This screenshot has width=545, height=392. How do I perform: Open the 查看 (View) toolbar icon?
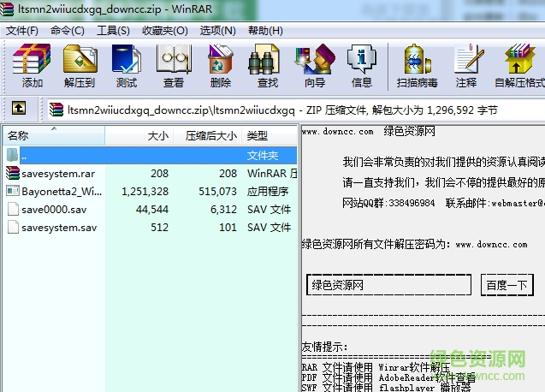pos(173,66)
